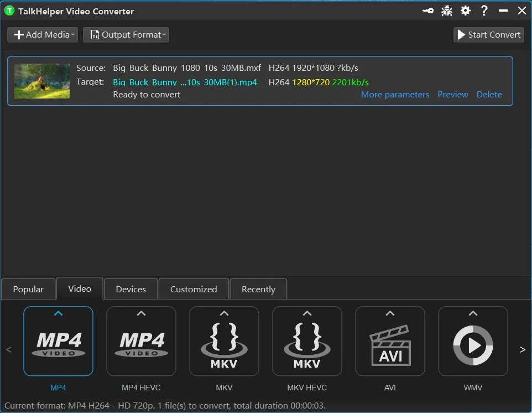The image size is (532, 413).
Task: Click the Ready to convert status text
Action: point(147,95)
